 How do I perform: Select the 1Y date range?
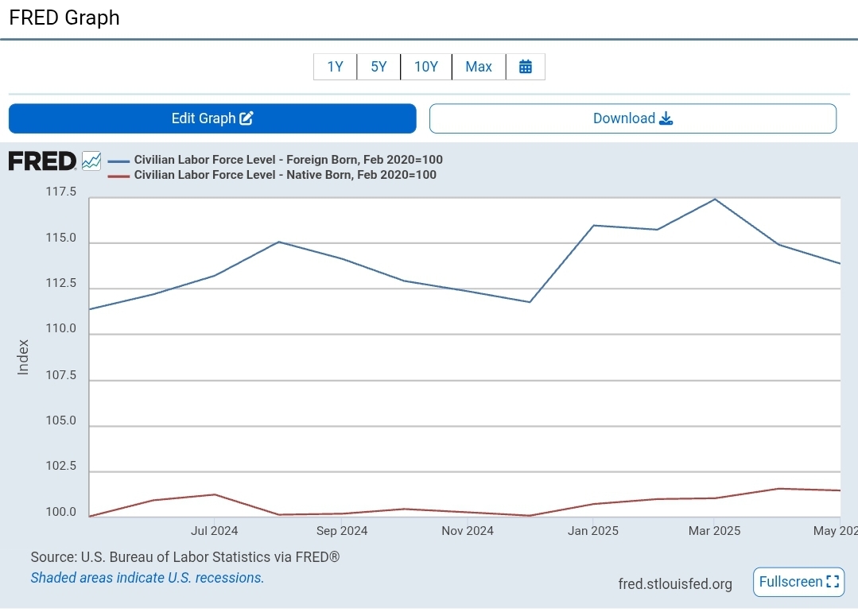click(335, 67)
